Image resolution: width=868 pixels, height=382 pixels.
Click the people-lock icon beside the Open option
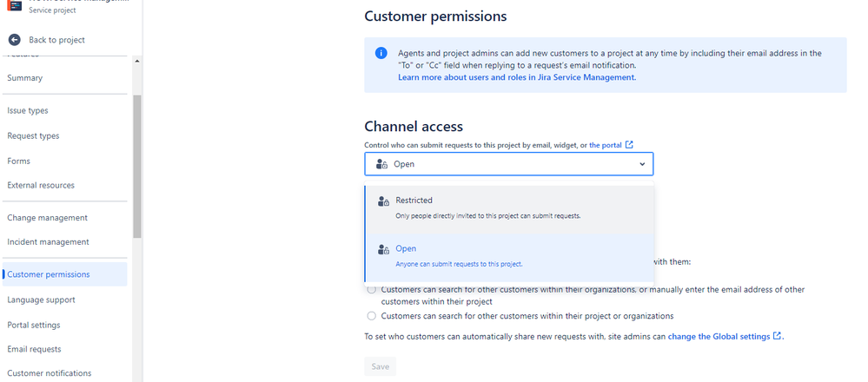[x=384, y=249]
